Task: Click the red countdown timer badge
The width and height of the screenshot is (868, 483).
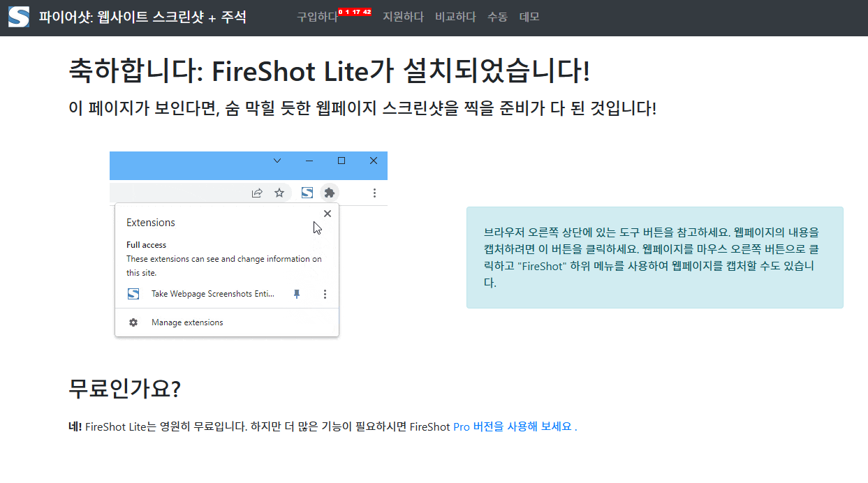Action: tap(355, 13)
